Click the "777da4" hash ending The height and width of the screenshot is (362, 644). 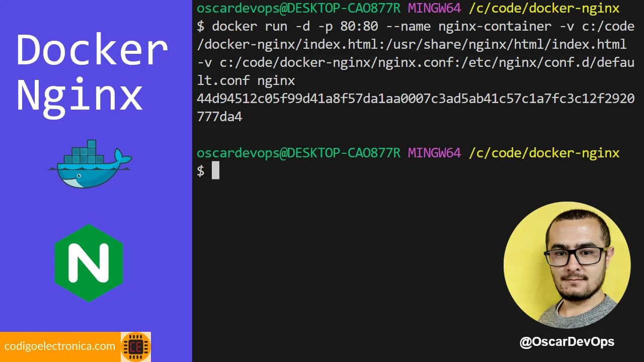(219, 117)
